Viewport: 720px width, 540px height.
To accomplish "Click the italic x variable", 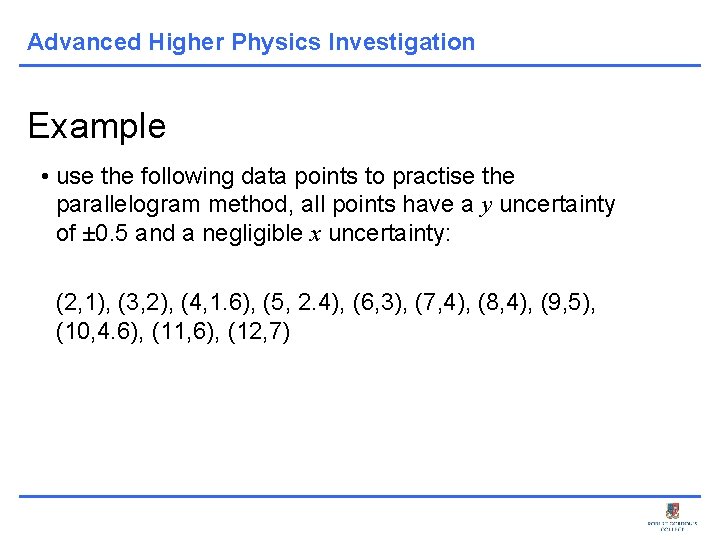I will [x=318, y=233].
